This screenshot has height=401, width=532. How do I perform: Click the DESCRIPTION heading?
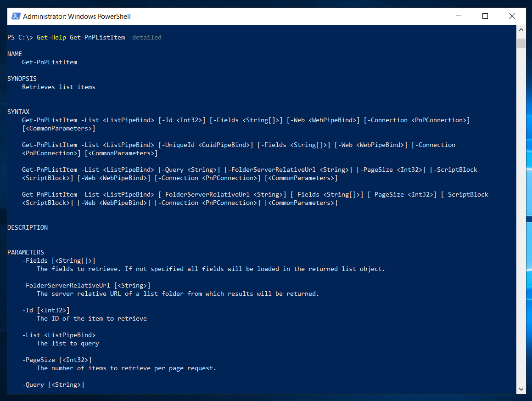(x=27, y=227)
